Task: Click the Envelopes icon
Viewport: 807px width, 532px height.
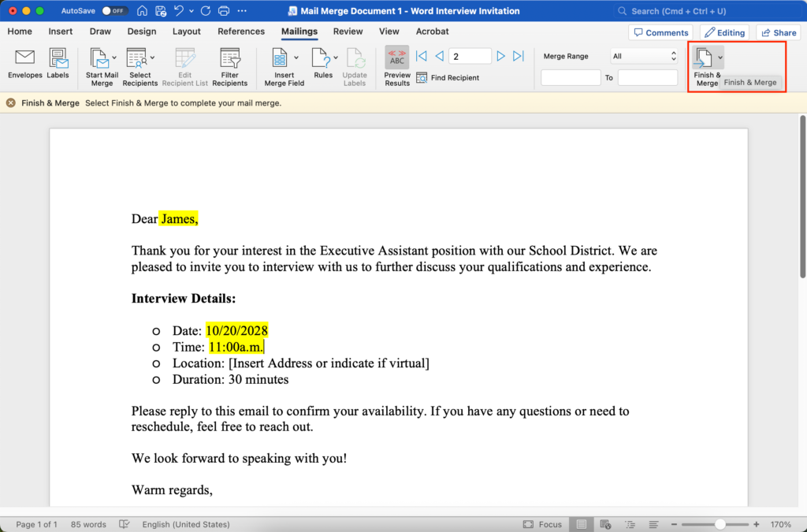Action: click(x=25, y=59)
